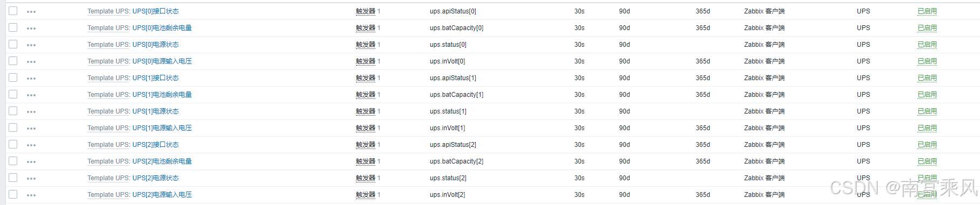Viewport: 980px width, 205px height.
Task: Open the UPS[0]电池剩余电量 item link
Action: pos(162,28)
